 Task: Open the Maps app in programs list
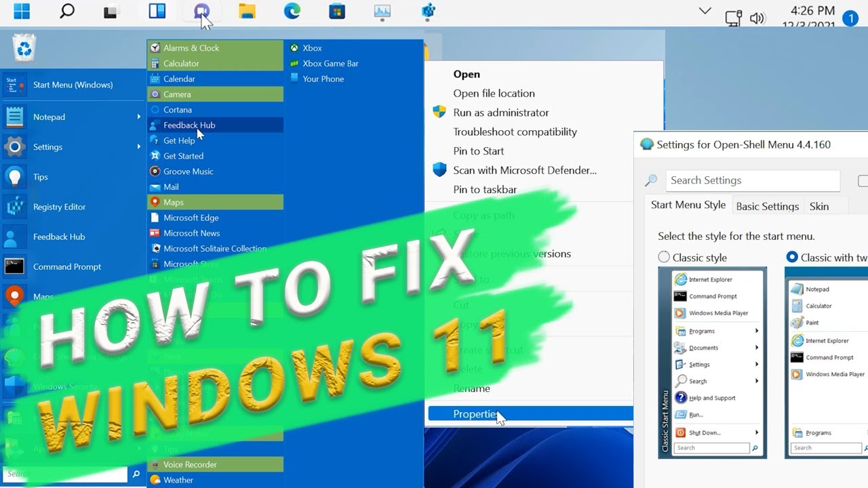[x=216, y=202]
